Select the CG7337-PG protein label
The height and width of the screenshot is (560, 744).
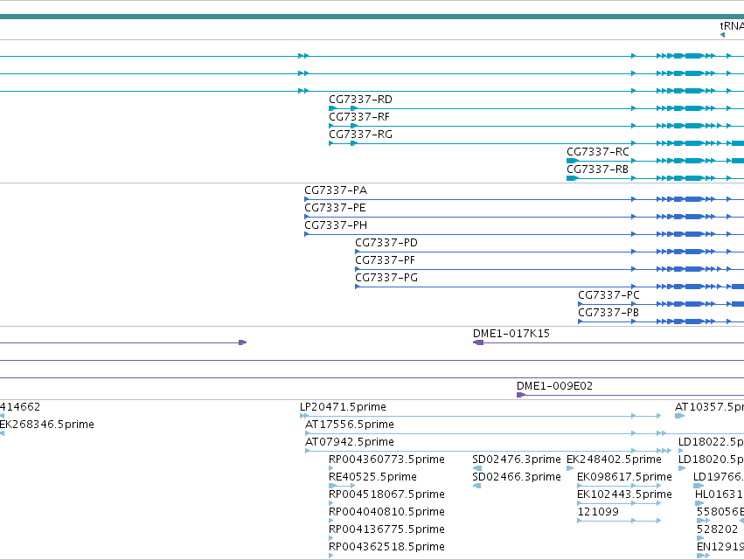click(x=386, y=279)
